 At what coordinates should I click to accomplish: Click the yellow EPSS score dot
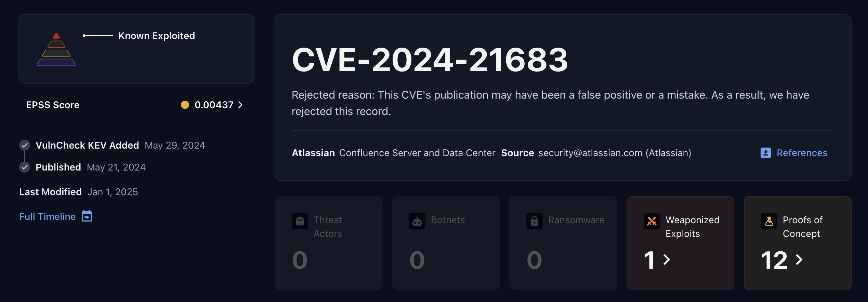click(x=185, y=105)
